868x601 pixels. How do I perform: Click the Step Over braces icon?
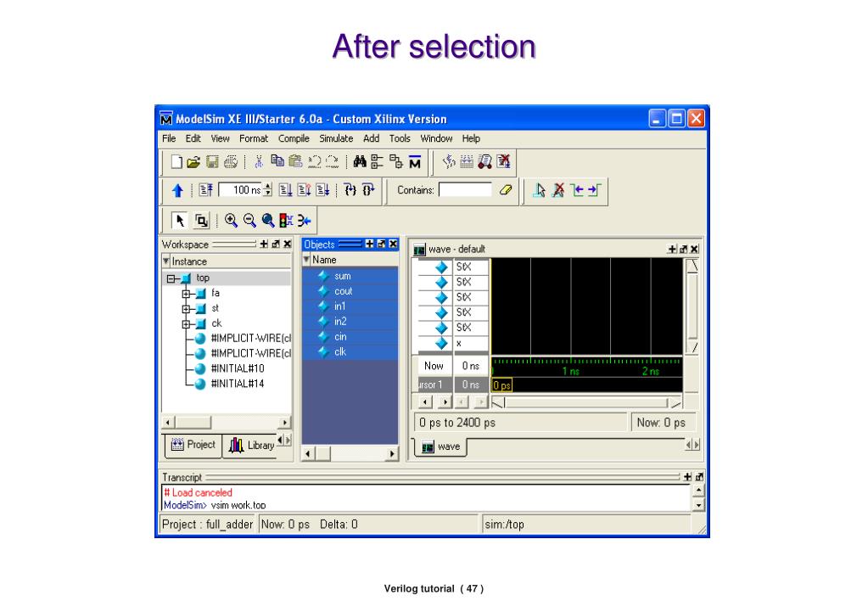369,190
